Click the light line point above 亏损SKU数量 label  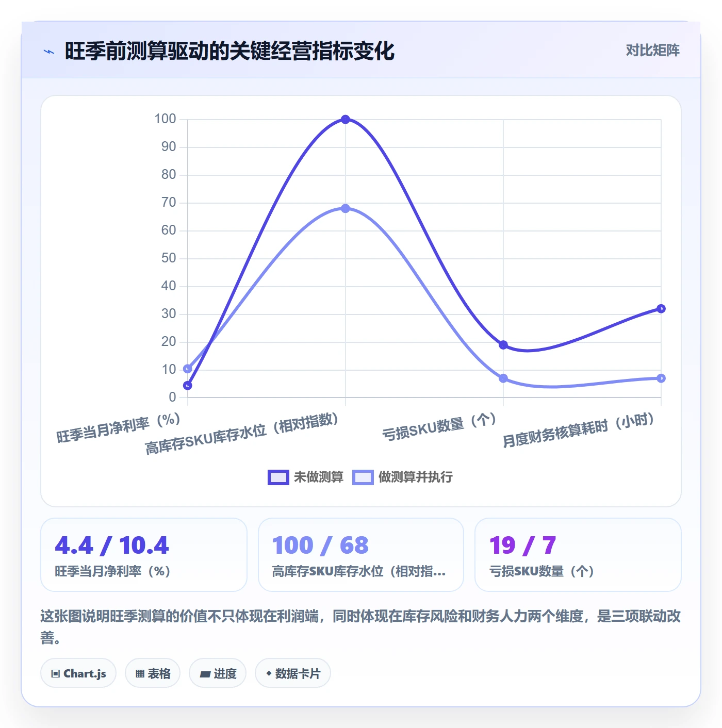[503, 378]
